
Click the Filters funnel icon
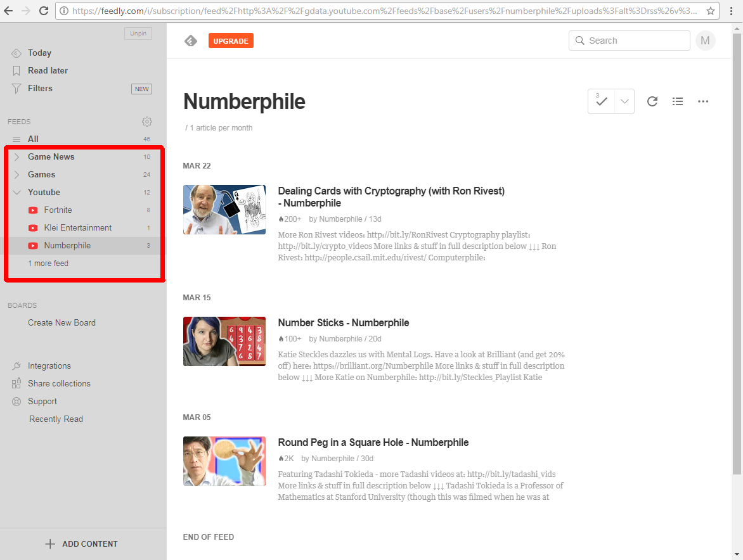(16, 89)
